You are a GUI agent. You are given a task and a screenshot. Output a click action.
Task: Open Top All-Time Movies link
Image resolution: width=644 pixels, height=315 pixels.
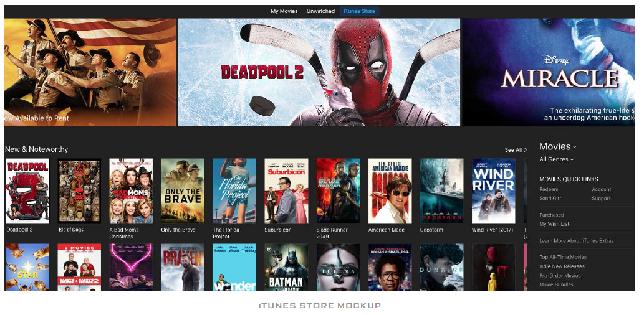pyautogui.click(x=563, y=257)
